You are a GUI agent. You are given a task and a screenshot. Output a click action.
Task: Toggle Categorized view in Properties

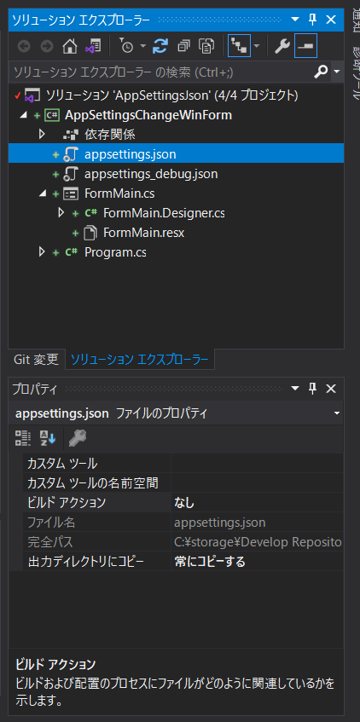[23, 438]
